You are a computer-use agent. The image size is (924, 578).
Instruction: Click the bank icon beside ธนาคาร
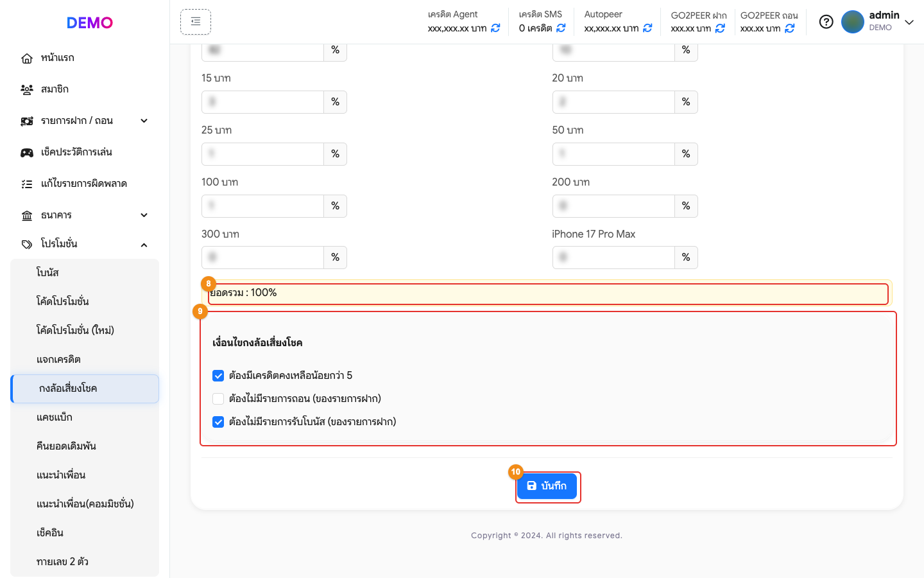[x=27, y=216]
